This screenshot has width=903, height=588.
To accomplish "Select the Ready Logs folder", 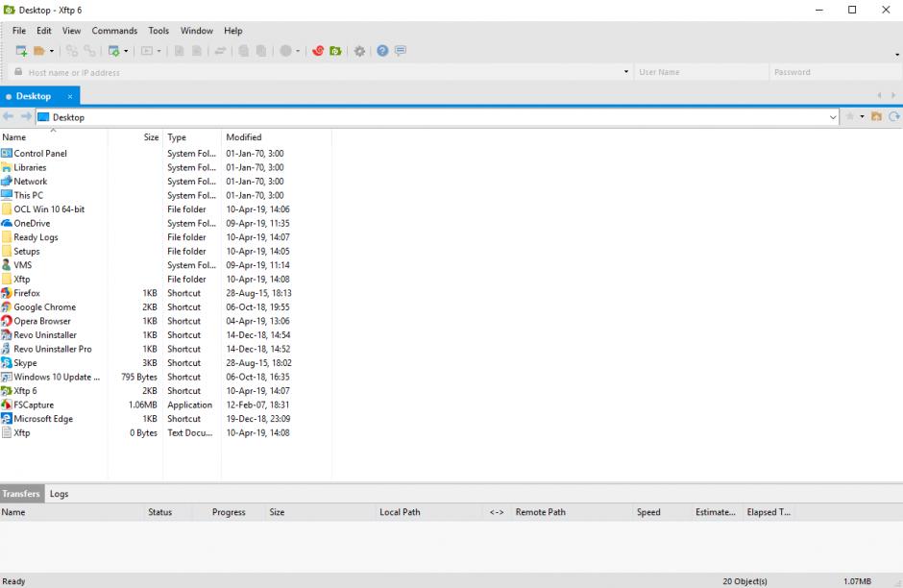I will click(x=36, y=237).
